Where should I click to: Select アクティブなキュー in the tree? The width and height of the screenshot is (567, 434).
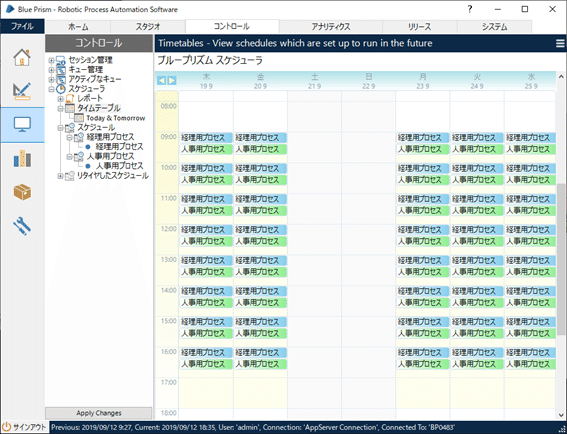(95, 79)
